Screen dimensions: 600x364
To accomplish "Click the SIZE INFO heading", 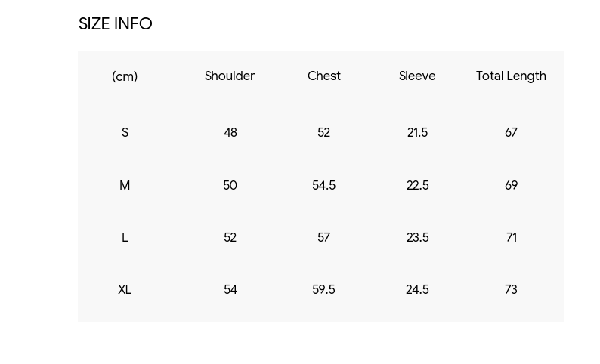I will [115, 24].
